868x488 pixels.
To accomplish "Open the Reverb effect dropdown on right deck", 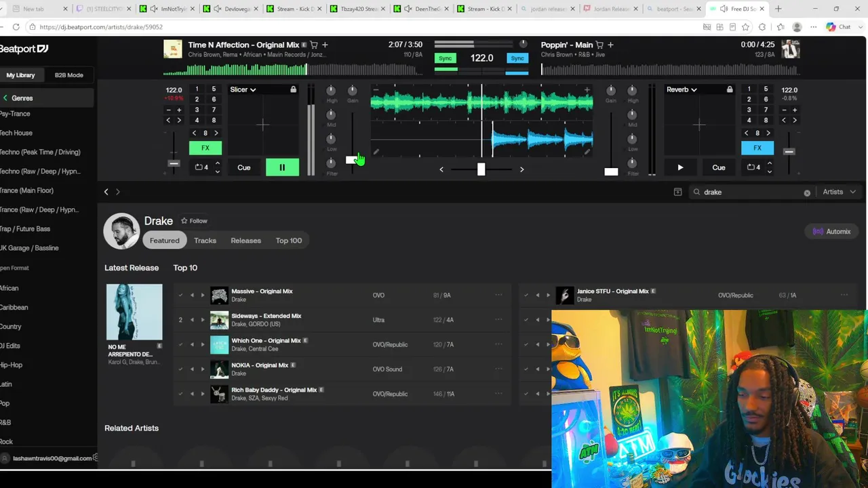I will (x=682, y=89).
